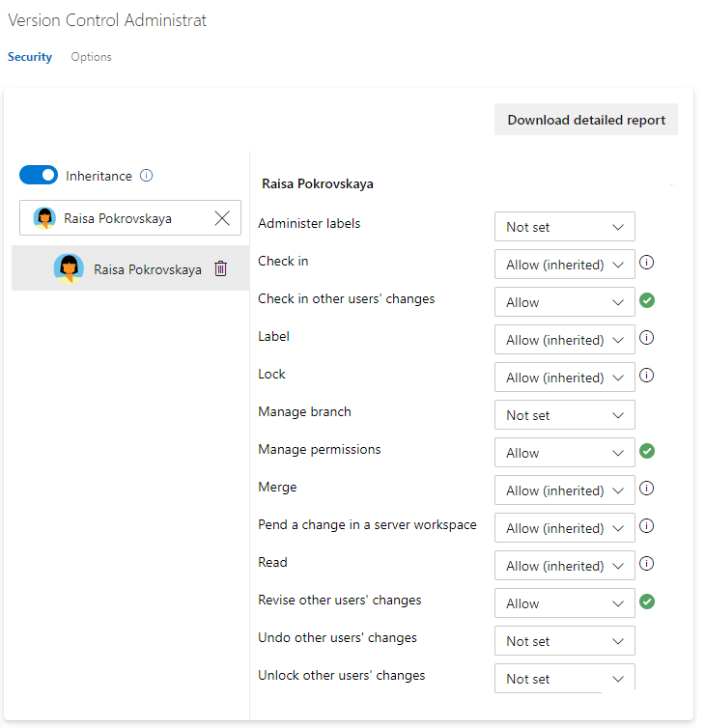Viewport: 705px width, 728px height.
Task: Click the info icon next to Inheritance
Action: point(147,176)
